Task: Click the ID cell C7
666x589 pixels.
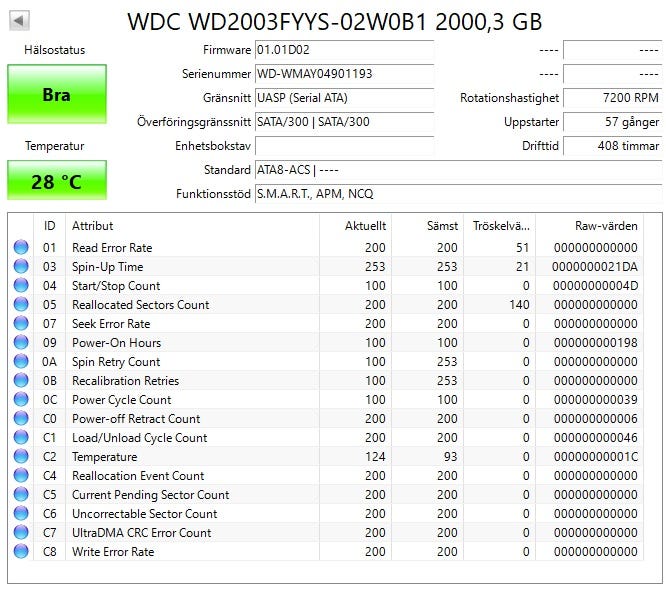Action: click(x=49, y=533)
